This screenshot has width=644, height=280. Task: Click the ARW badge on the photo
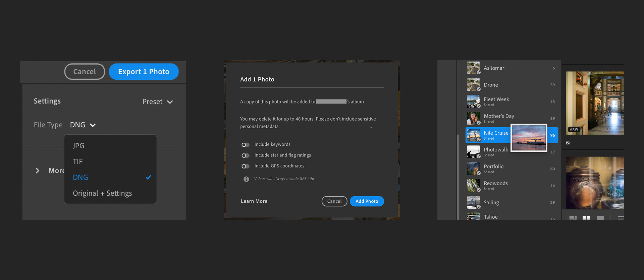[574, 130]
